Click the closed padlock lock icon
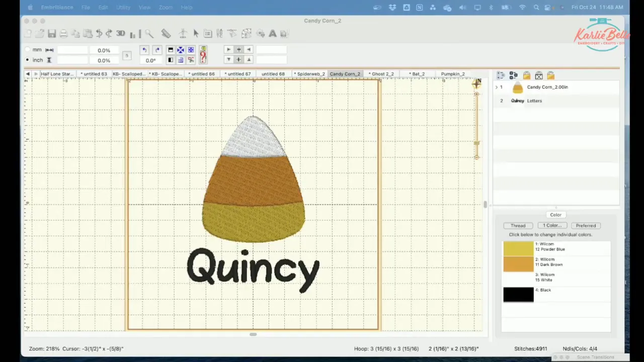Viewport: 644px width, 362px height. [526, 75]
